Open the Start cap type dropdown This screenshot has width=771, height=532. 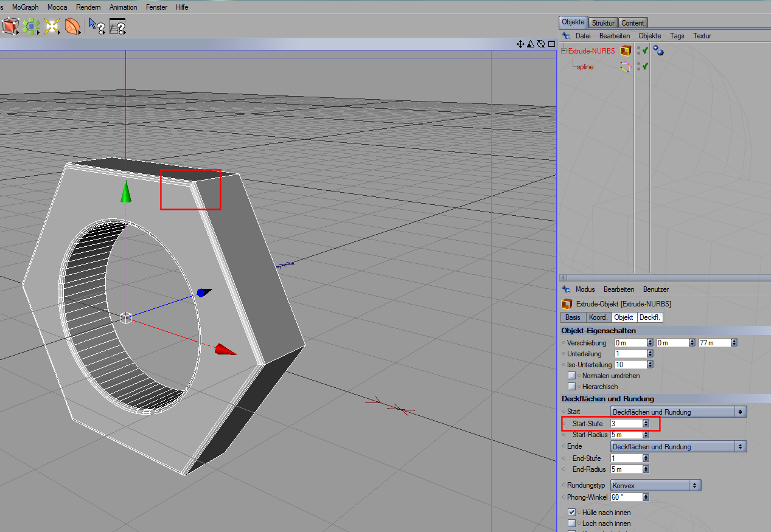pyautogui.click(x=679, y=412)
